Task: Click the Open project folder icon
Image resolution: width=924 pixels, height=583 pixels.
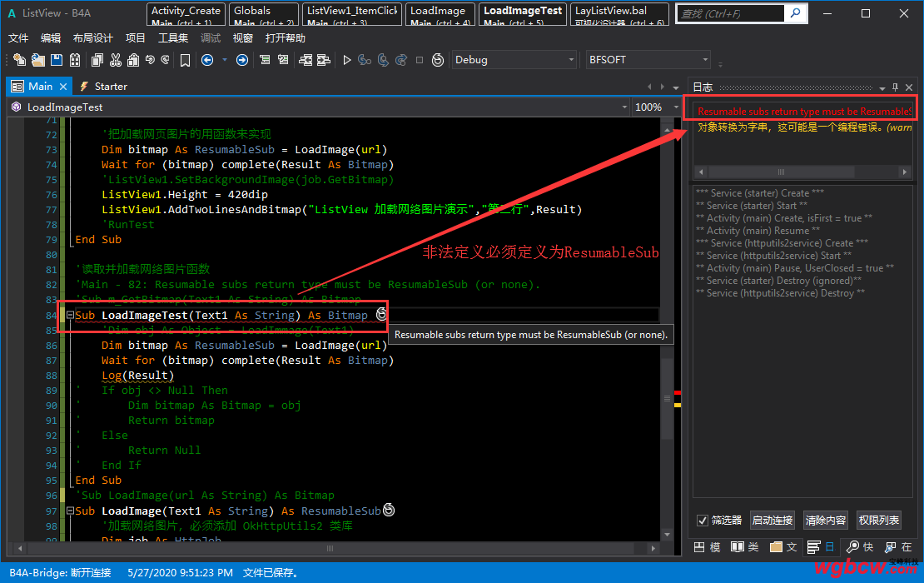Action: 37,59
